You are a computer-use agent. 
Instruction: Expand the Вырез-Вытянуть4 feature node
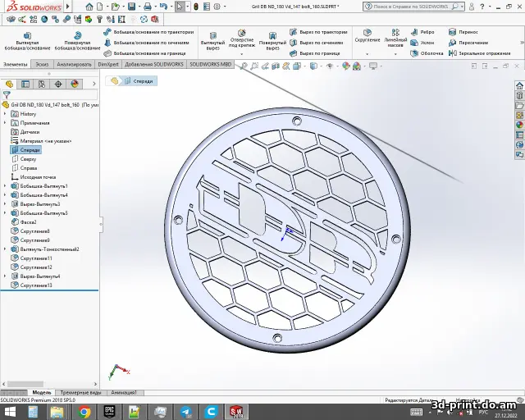pos(5,276)
